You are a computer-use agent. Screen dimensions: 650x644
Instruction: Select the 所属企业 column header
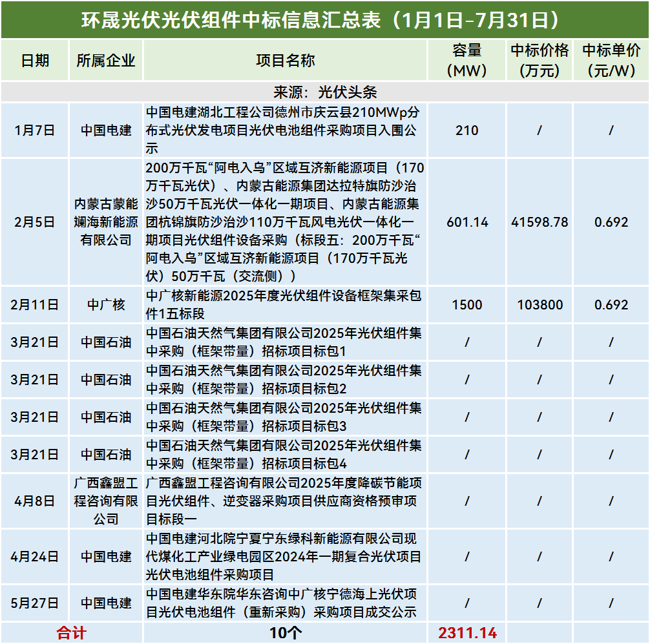[x=106, y=61]
